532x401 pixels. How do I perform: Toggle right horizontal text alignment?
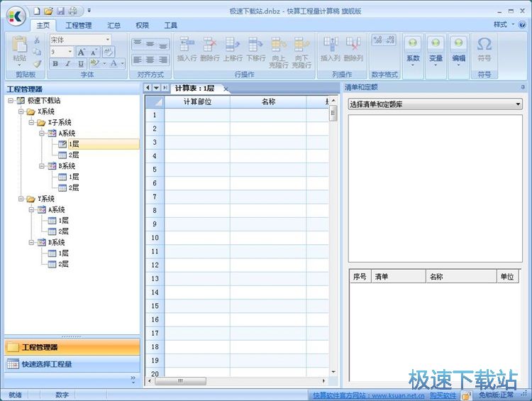163,60
